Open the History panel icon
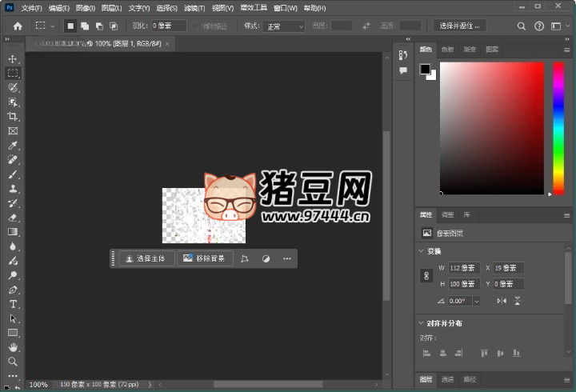Screen dimensions: 576x392 (403, 55)
